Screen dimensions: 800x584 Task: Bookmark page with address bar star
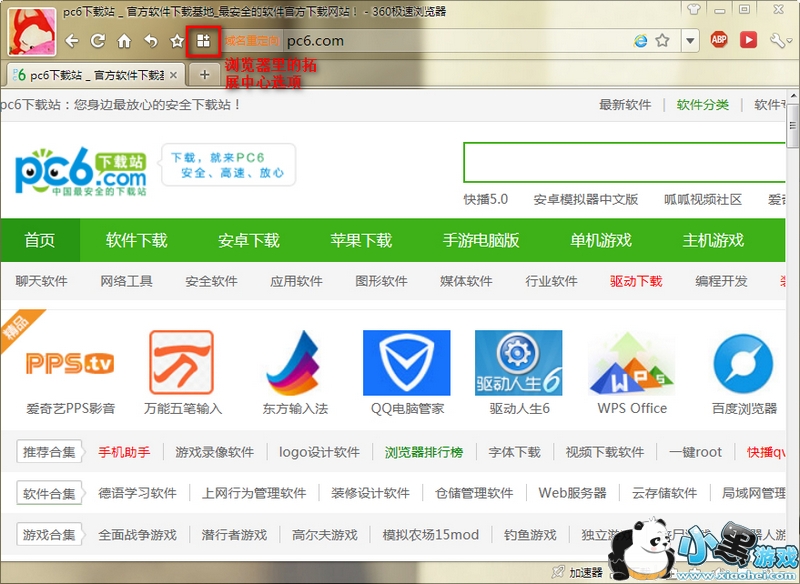662,40
